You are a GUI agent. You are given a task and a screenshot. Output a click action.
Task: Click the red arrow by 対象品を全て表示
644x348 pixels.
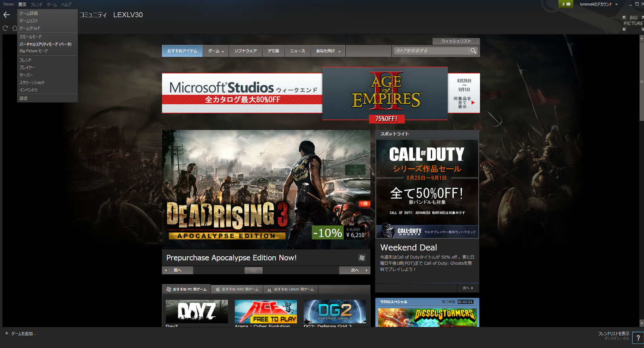[x=473, y=103]
